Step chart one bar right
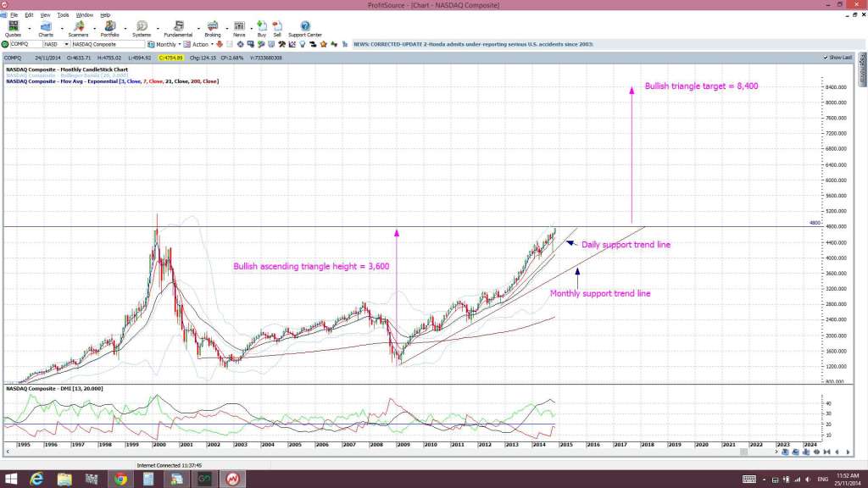 [x=848, y=452]
